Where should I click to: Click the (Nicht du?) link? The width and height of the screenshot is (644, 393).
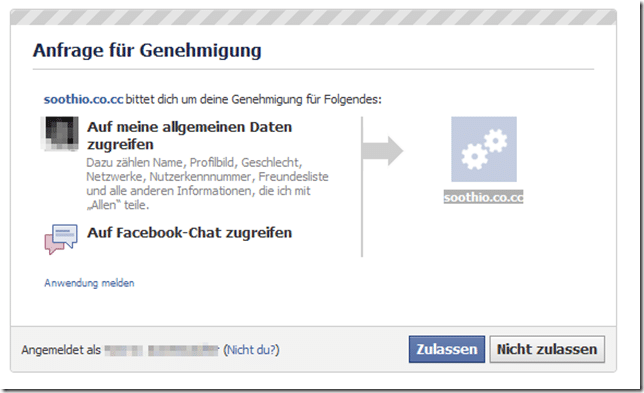tap(251, 350)
